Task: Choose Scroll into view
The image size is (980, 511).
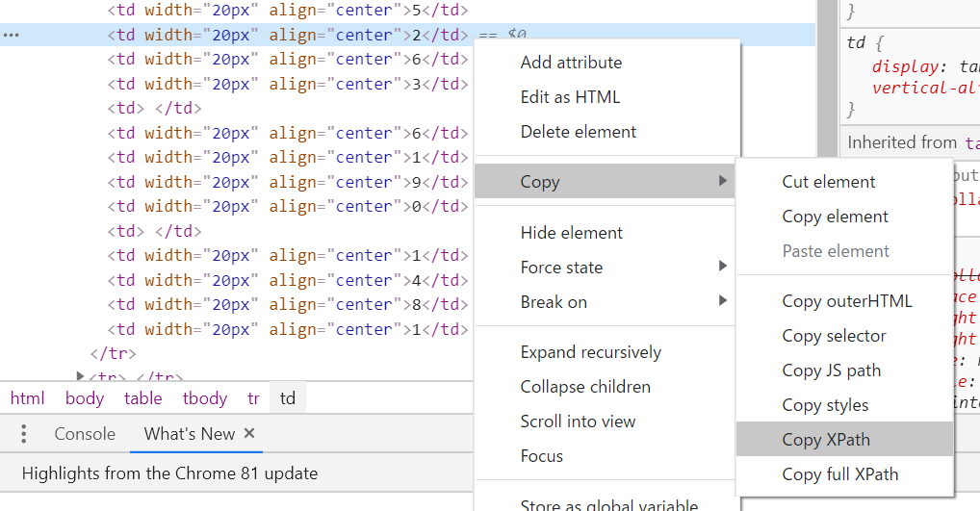Action: [578, 422]
